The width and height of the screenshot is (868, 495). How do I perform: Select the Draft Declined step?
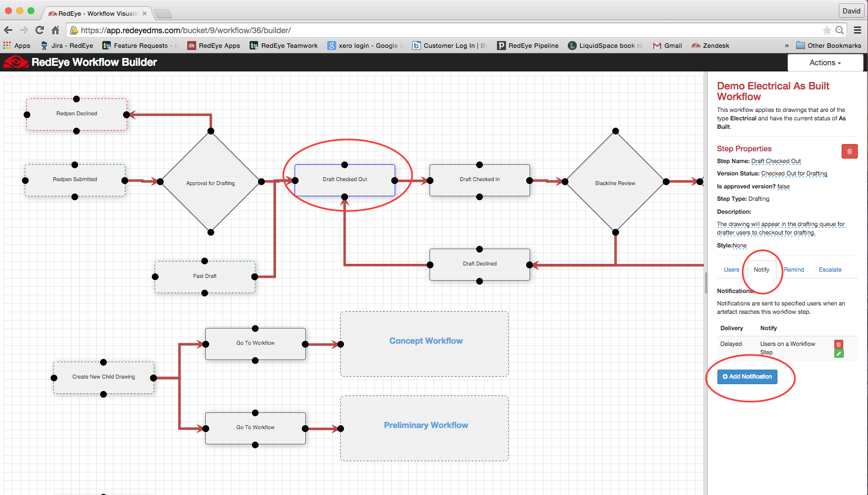(480, 264)
